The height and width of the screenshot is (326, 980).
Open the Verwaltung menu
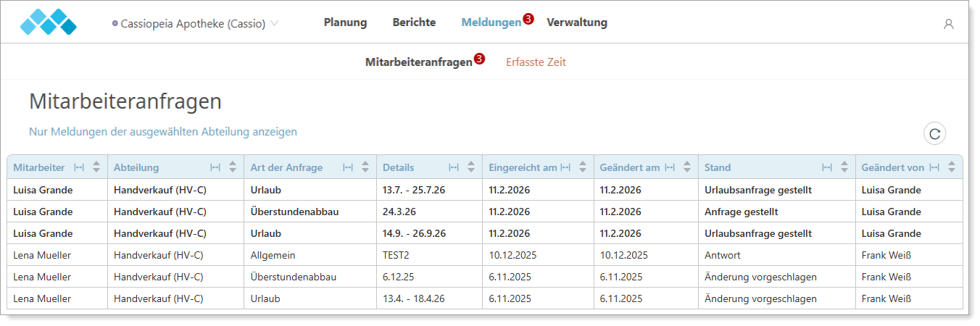pyautogui.click(x=576, y=22)
